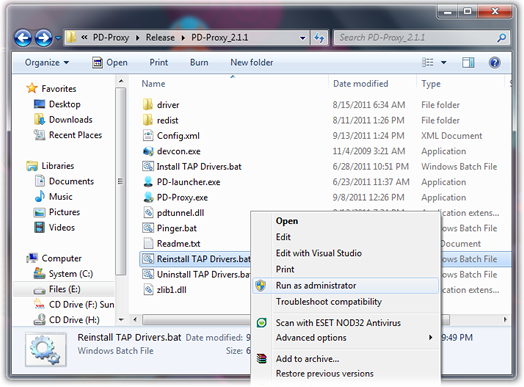The height and width of the screenshot is (387, 524).
Task: Choose Run as administrator
Action: click(345, 285)
